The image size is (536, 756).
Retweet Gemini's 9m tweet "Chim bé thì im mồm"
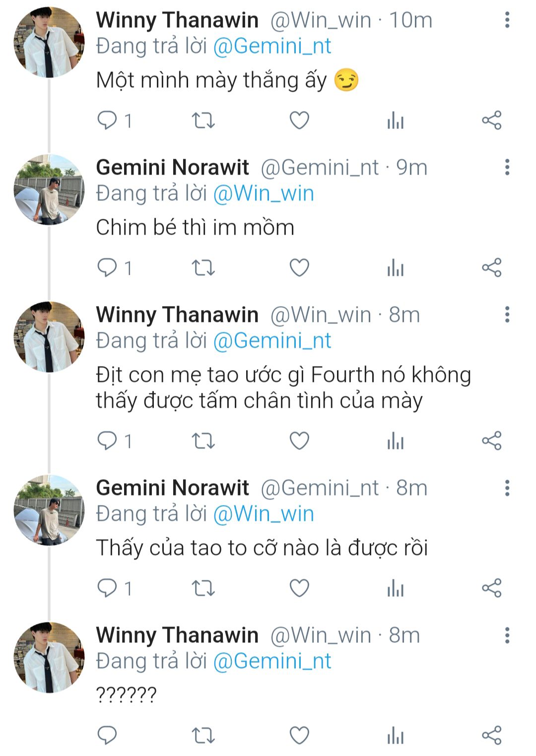click(x=203, y=268)
